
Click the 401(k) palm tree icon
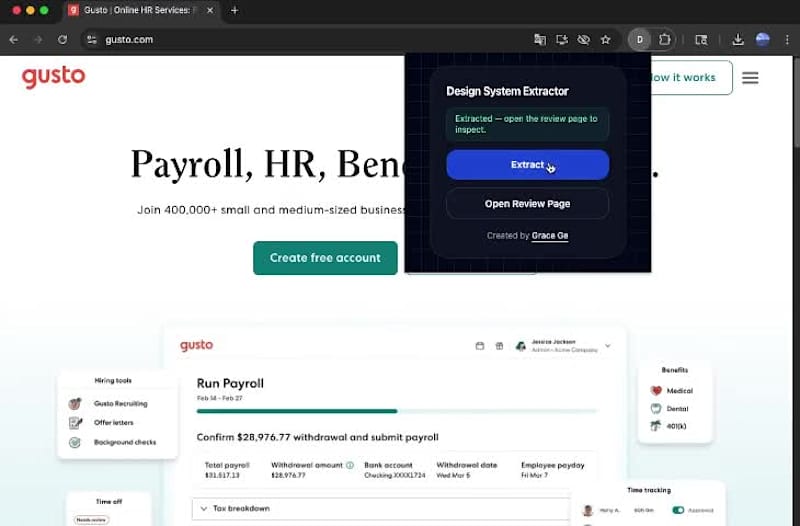[656, 426]
